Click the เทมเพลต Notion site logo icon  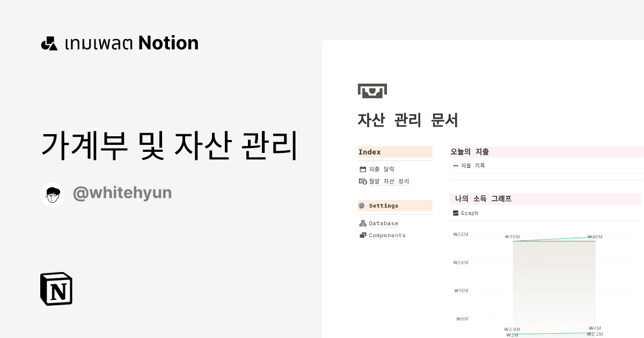pos(49,43)
